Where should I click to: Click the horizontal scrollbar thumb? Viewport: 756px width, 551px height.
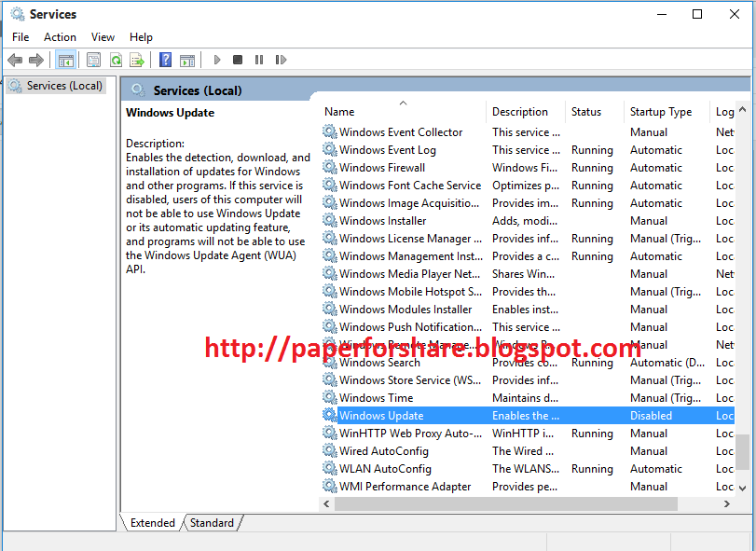pos(506,503)
